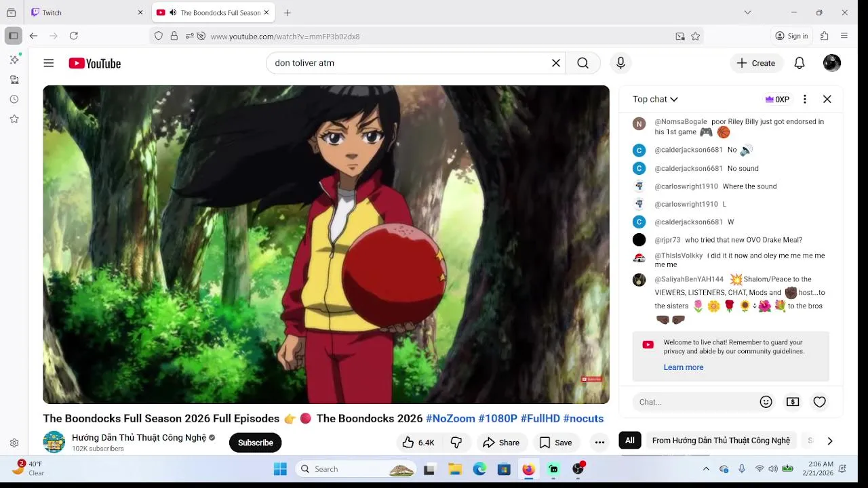Close the Boondocks YouTube tab
Screen dimensions: 868x488
coord(267,12)
